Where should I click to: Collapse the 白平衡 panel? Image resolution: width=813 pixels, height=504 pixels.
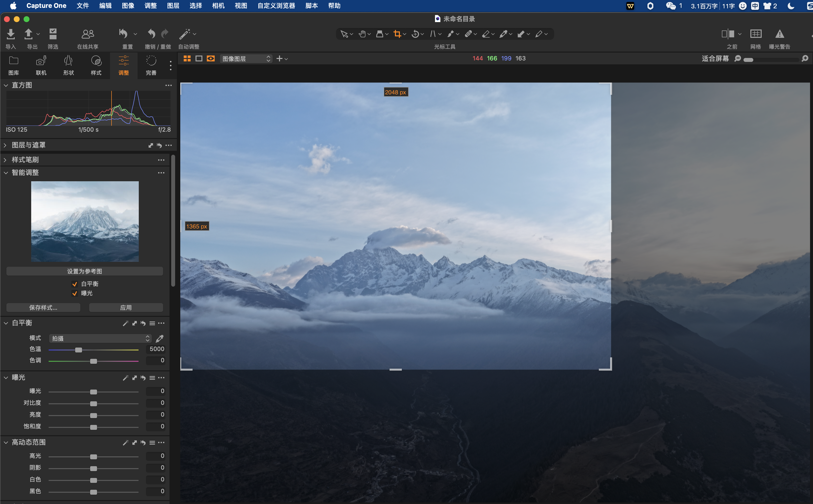6,323
